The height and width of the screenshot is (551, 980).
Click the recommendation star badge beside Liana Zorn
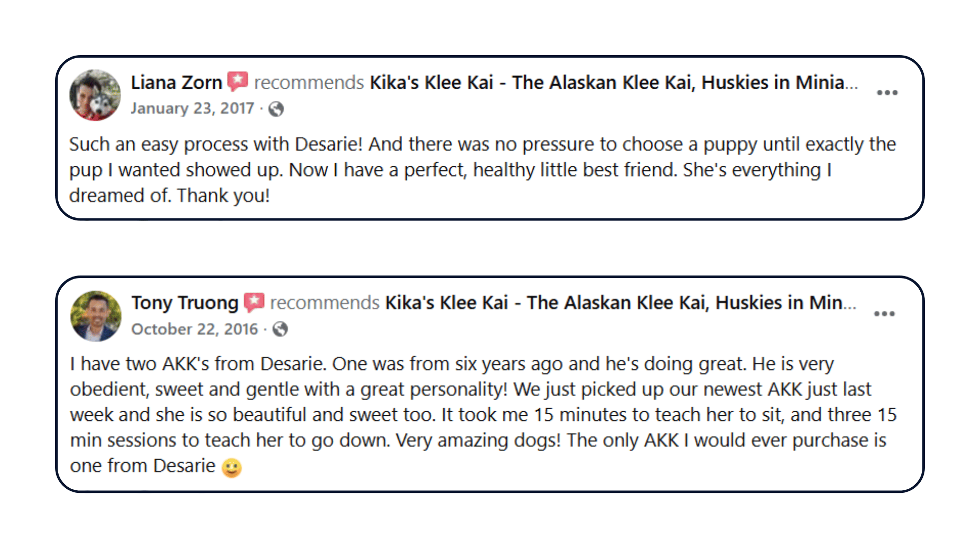pyautogui.click(x=238, y=82)
